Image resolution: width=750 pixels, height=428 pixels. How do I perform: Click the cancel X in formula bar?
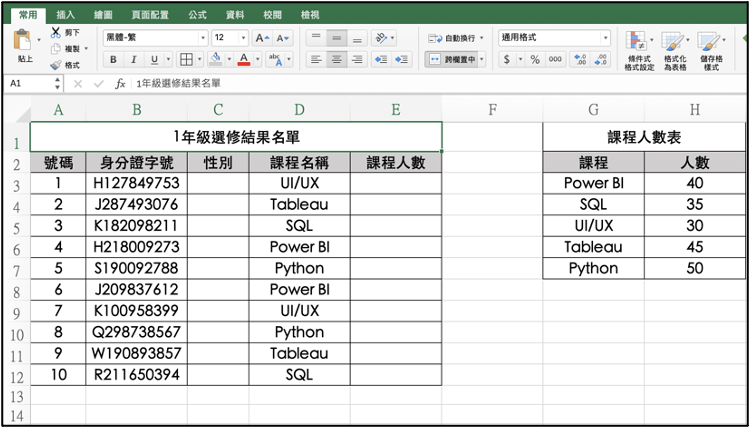pyautogui.click(x=77, y=84)
